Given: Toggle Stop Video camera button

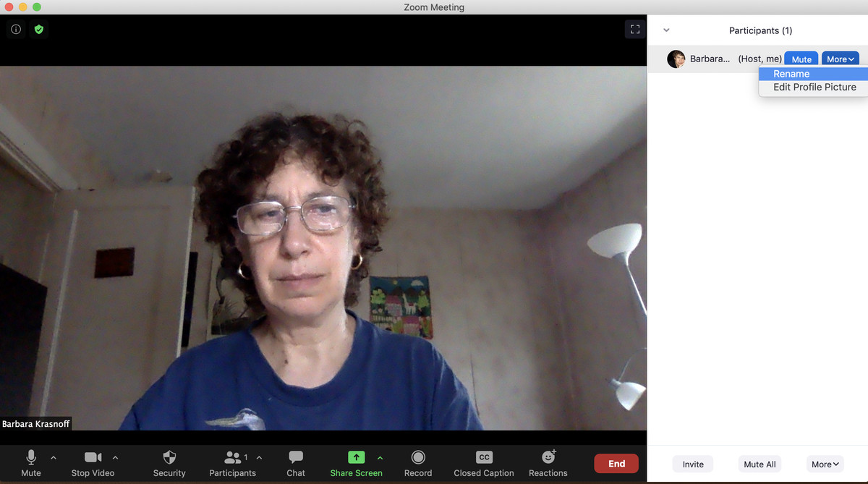Looking at the screenshot, I should [x=93, y=463].
